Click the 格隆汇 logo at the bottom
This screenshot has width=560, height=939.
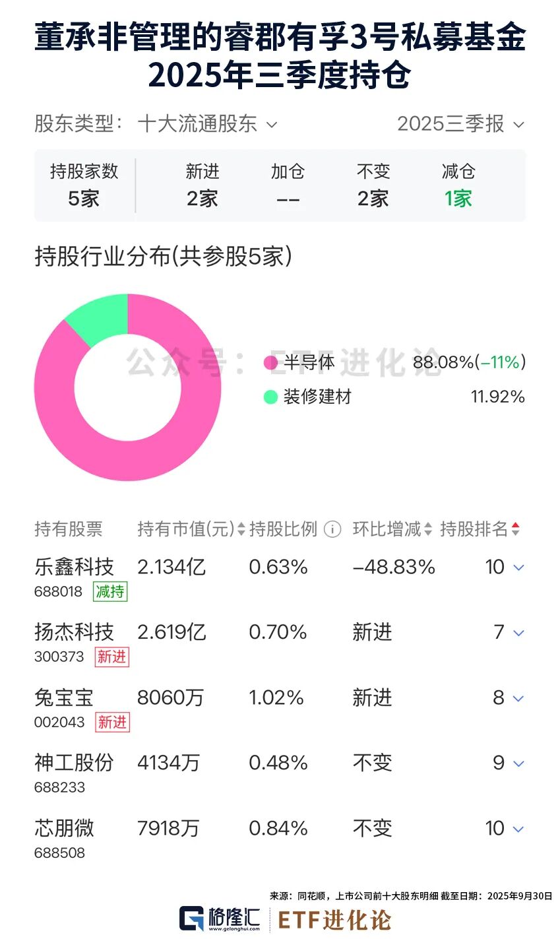(x=220, y=919)
